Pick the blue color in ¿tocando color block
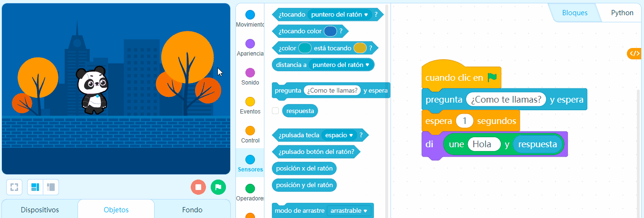Image resolution: width=644 pixels, height=218 pixels. tap(330, 31)
